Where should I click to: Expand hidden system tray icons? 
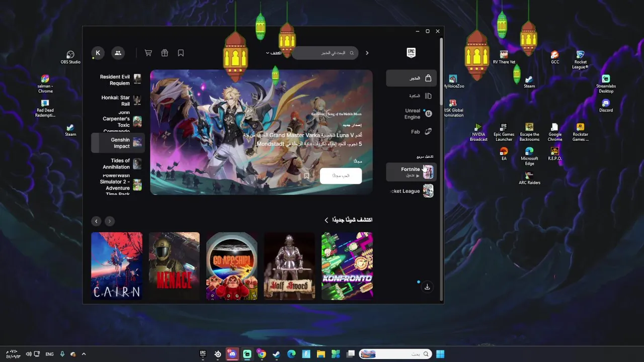coord(84,354)
